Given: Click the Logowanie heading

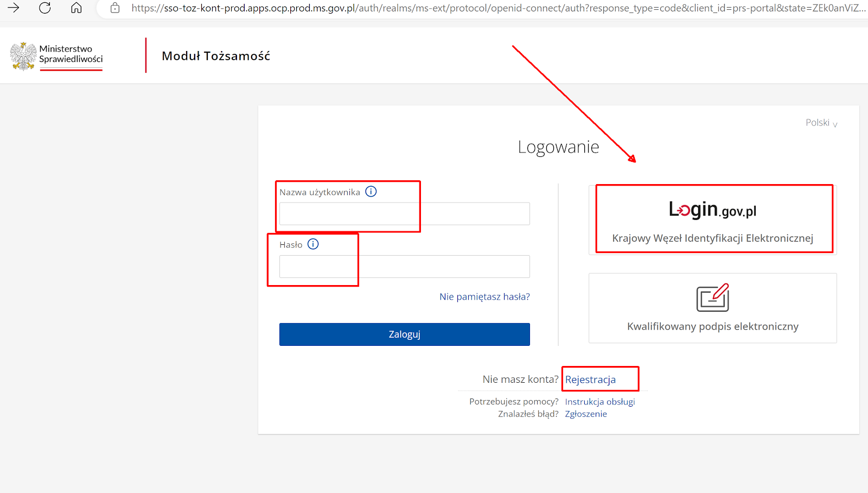Looking at the screenshot, I should 558,147.
